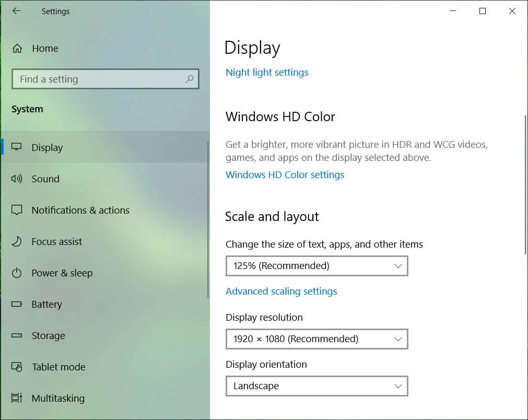
Task: Click the sidebar vertical scrollbar
Action: [x=208, y=219]
